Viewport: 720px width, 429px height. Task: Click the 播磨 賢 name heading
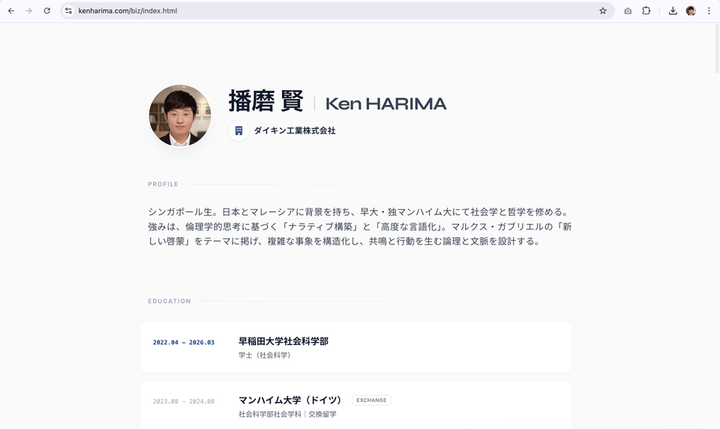[x=266, y=101]
